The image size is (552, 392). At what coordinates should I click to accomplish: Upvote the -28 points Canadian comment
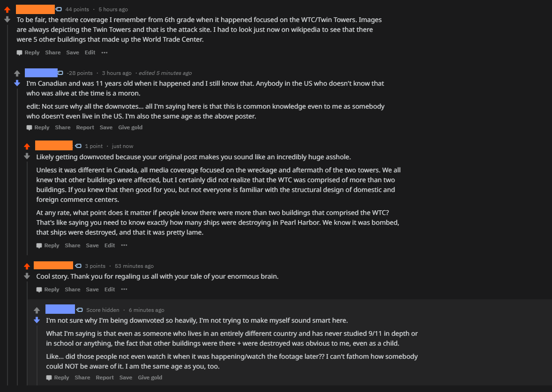(17, 73)
